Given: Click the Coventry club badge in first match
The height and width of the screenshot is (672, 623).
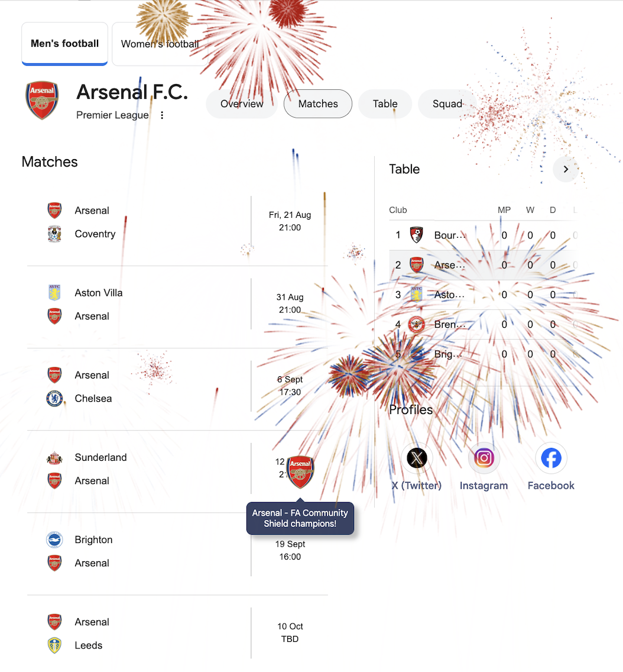Looking at the screenshot, I should pyautogui.click(x=54, y=234).
